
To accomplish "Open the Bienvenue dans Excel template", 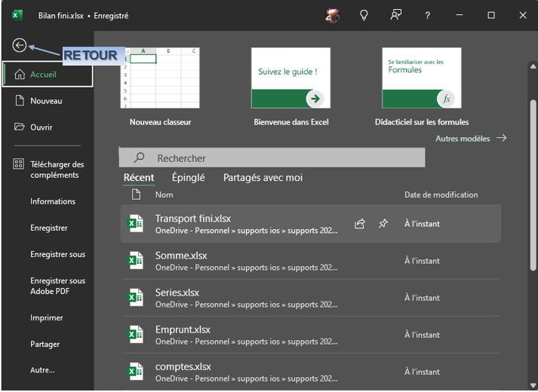I will (x=291, y=78).
